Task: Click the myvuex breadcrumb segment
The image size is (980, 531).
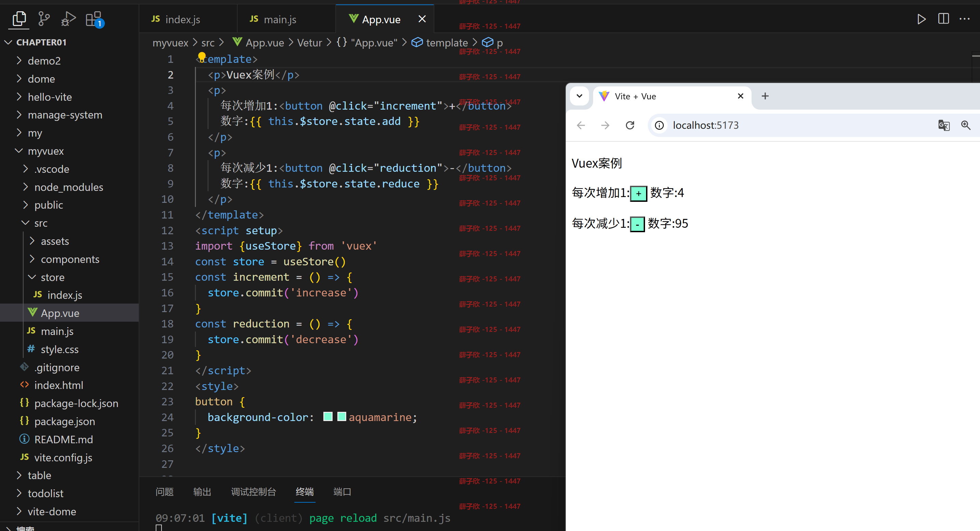Action: (x=170, y=43)
